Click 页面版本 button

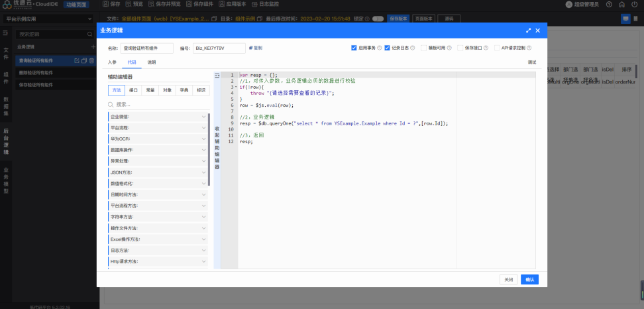pyautogui.click(x=423, y=19)
